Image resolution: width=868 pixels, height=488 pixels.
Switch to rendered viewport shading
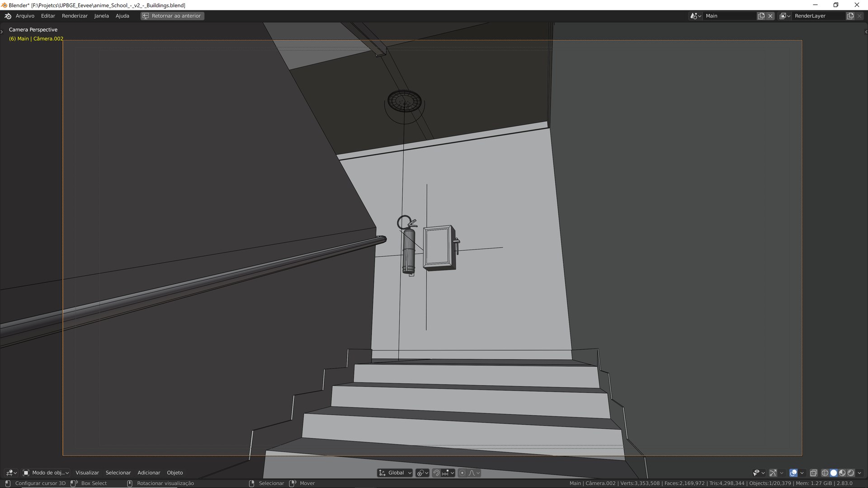851,473
